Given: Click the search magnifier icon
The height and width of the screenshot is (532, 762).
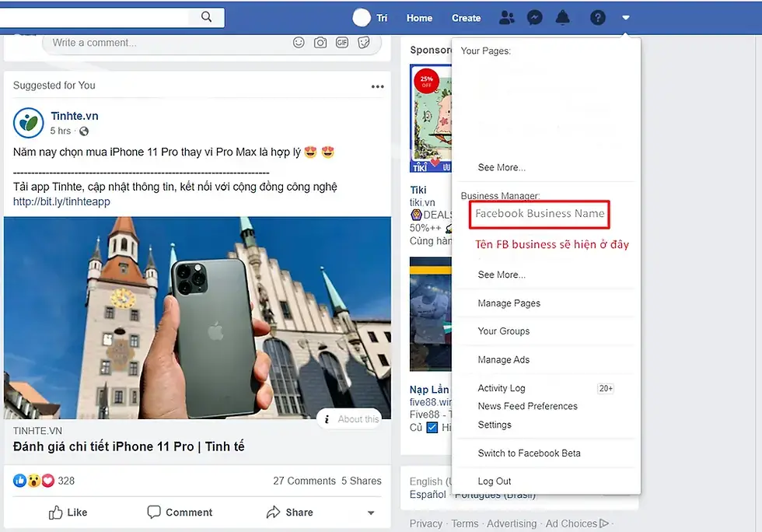Looking at the screenshot, I should tap(207, 17).
